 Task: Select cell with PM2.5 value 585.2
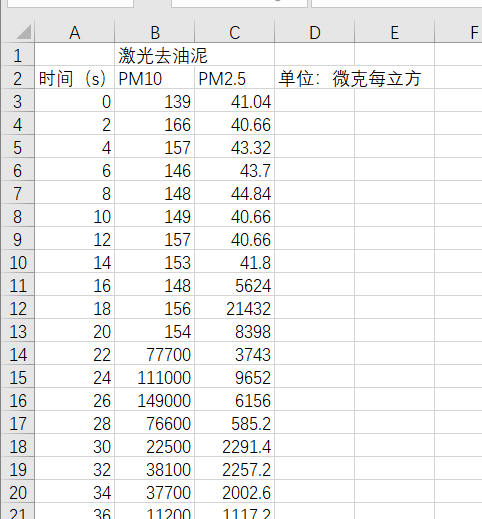235,423
